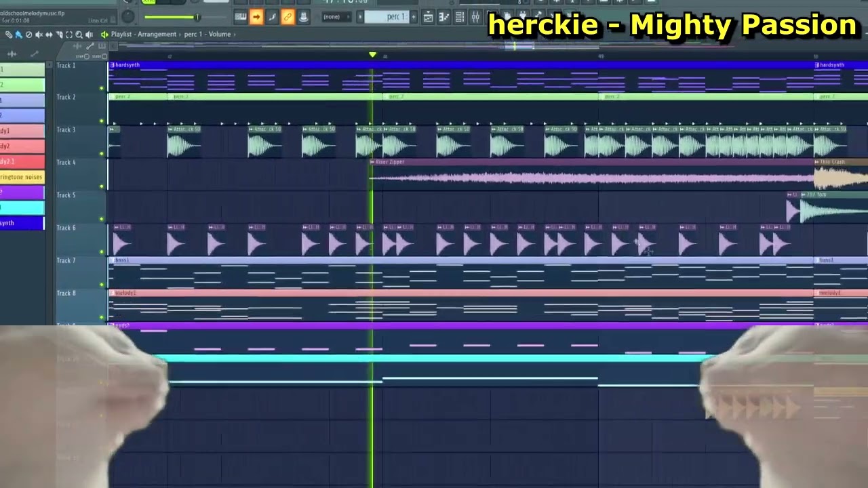The image size is (868, 488).
Task: Open clip menu of melody2 clip on Track 8
Action: 113,293
